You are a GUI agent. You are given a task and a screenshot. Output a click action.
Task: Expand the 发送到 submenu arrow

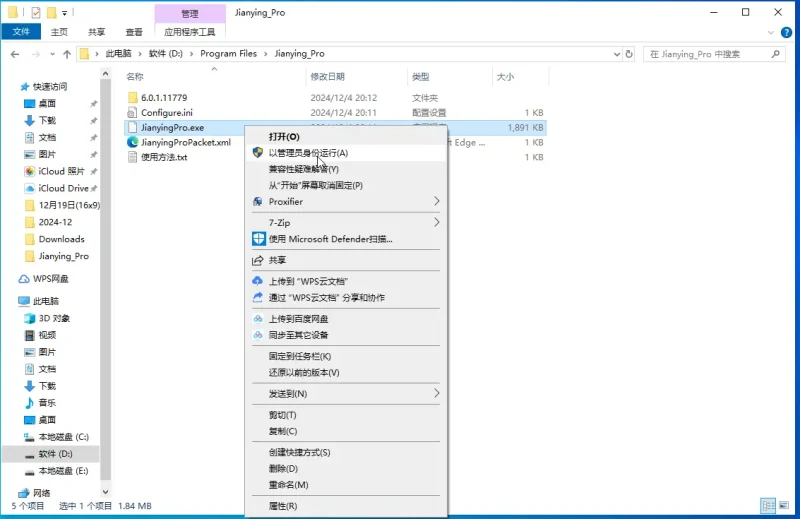click(436, 393)
